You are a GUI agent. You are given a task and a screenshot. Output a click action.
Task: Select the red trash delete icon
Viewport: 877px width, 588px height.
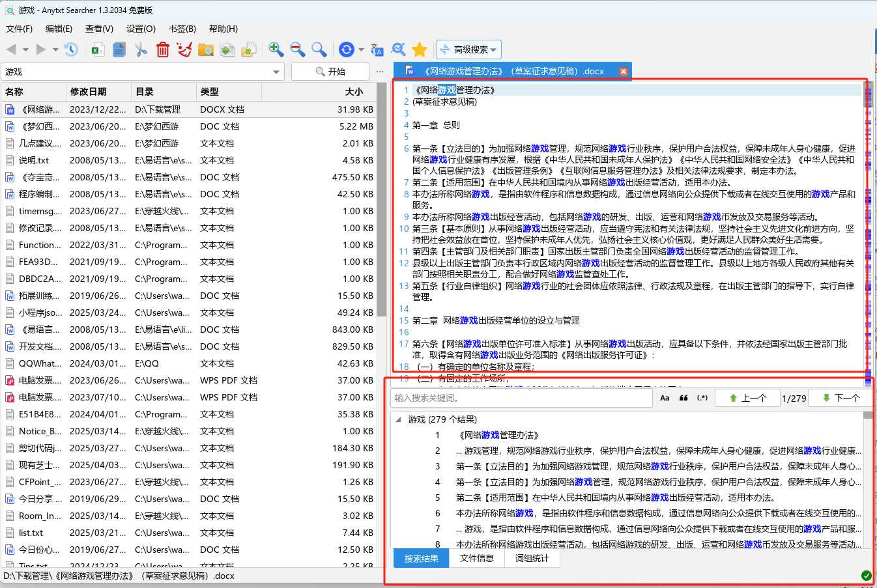point(162,49)
